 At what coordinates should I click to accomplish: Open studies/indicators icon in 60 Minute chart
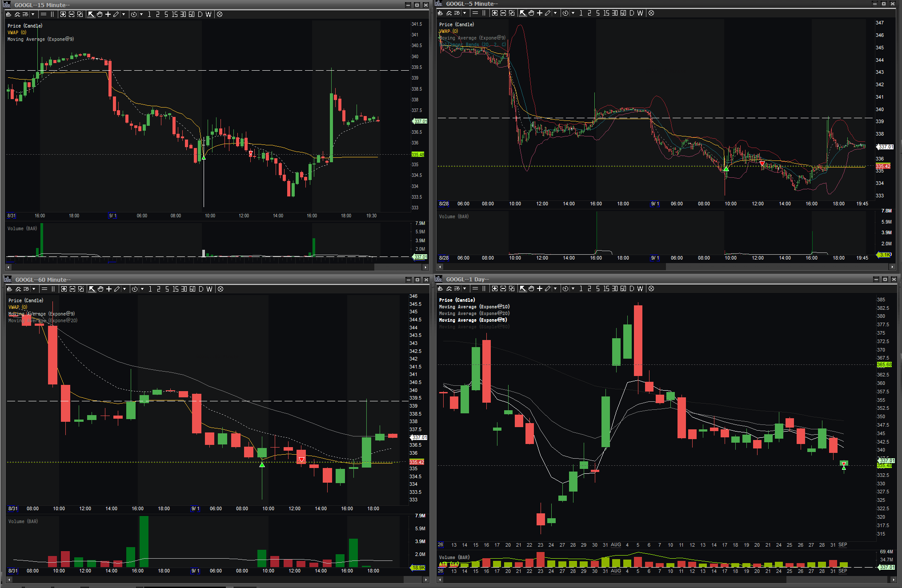coord(19,289)
